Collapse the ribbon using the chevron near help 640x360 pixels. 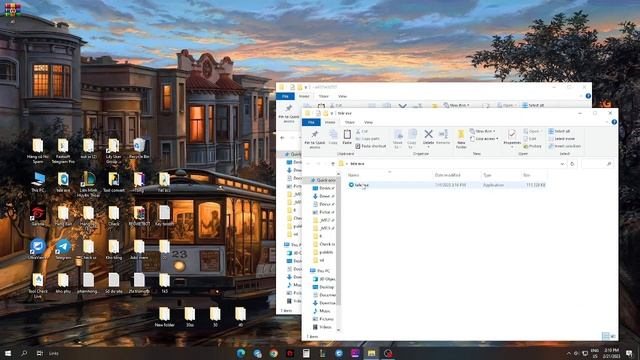607,122
